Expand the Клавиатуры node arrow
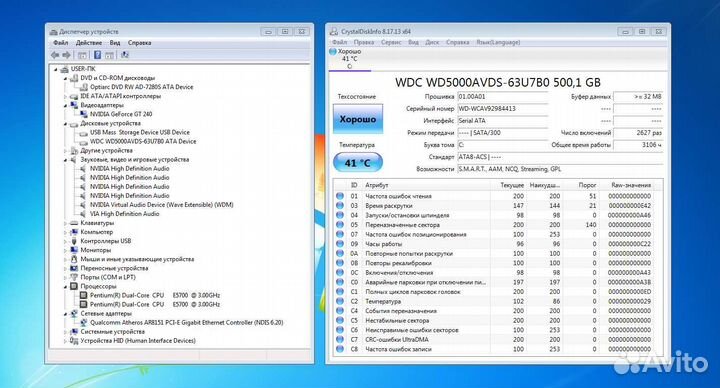Viewport: 720px width, 388px height. [65, 223]
